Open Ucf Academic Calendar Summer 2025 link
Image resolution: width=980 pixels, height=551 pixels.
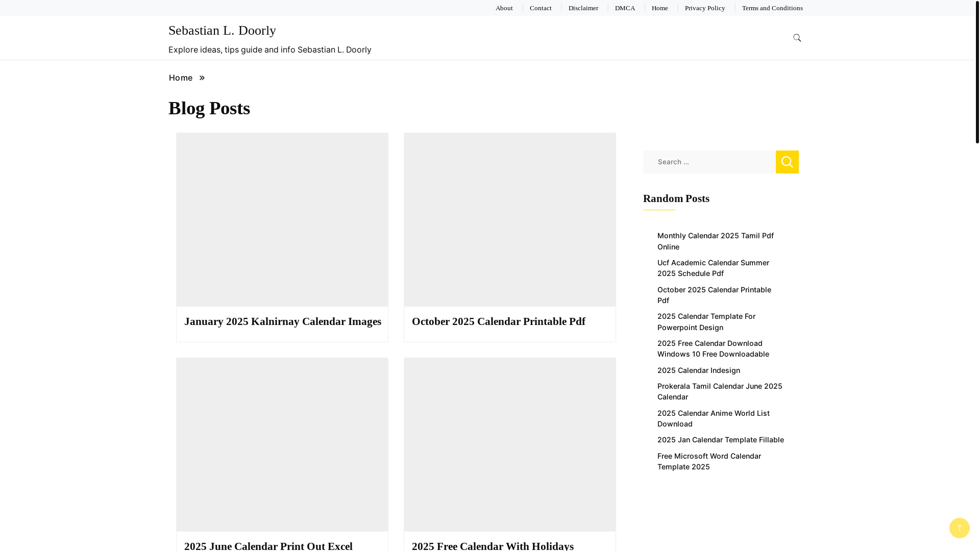pos(713,268)
